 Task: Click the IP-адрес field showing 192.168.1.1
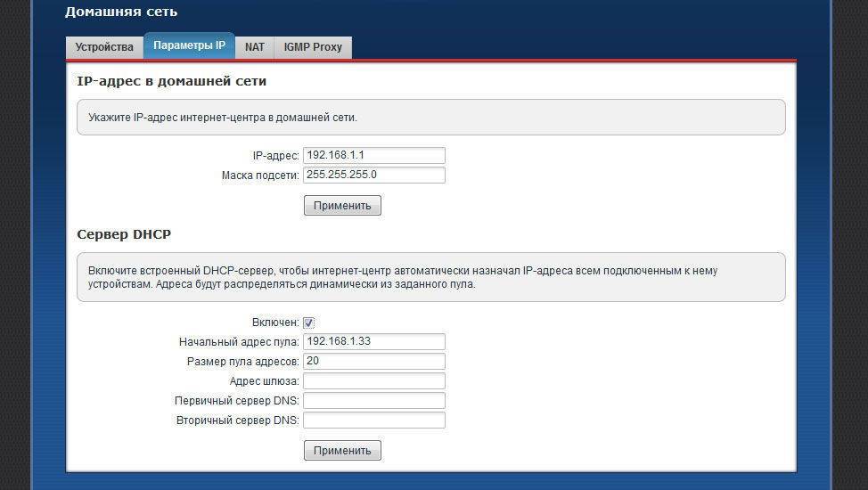click(373, 155)
